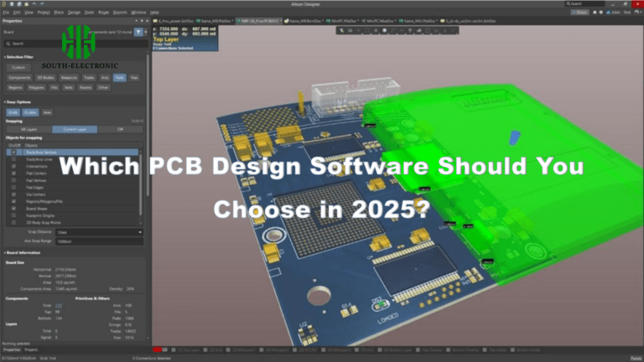Click the place component icon on the Active Bar
Viewport: 644px width, 362px height.
click(384, 30)
